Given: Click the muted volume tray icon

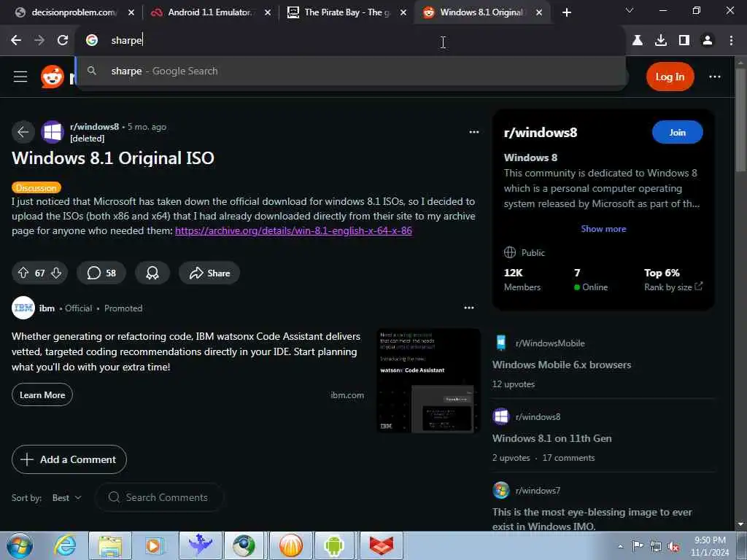Looking at the screenshot, I should pyautogui.click(x=673, y=547).
